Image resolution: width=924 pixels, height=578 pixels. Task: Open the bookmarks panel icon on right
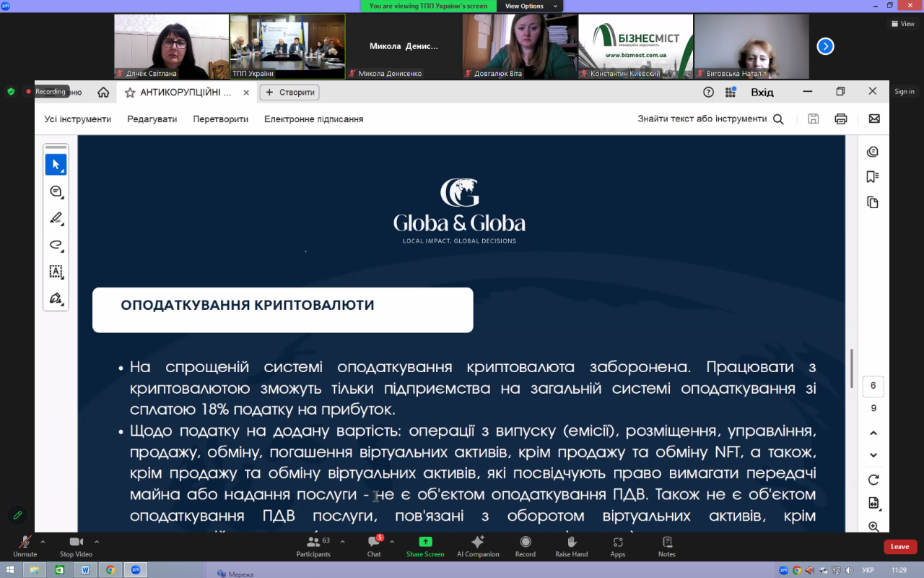(x=873, y=177)
